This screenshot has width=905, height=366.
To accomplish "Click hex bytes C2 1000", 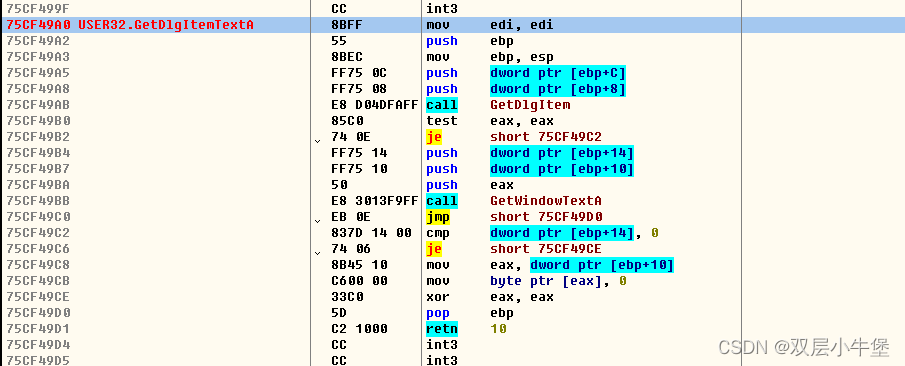I will point(359,328).
